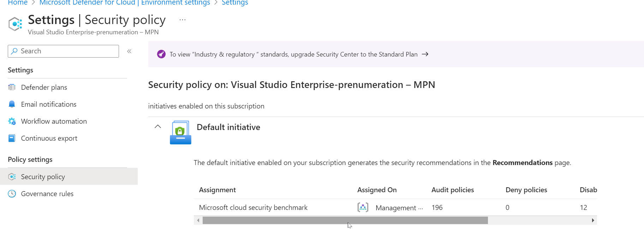Select Email notifications menu item

48,104
